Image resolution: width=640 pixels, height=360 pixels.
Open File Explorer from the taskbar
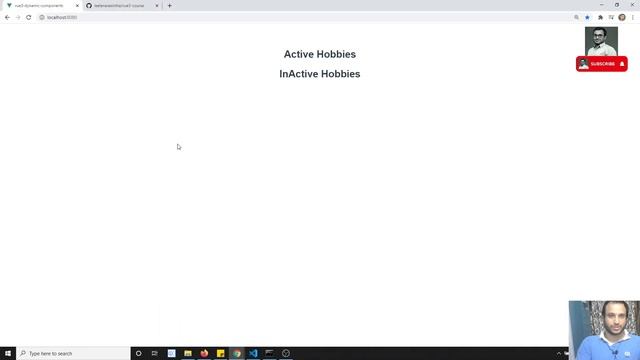pyautogui.click(x=188, y=353)
